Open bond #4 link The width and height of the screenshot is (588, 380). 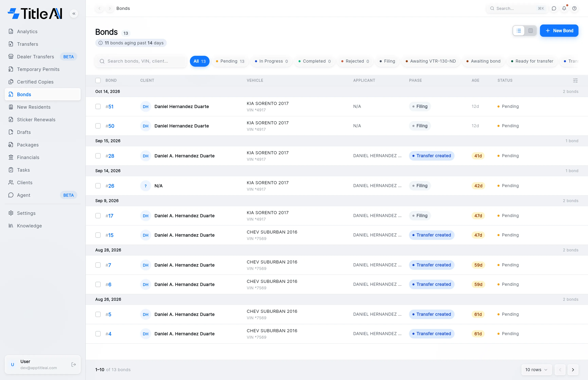pyautogui.click(x=108, y=334)
